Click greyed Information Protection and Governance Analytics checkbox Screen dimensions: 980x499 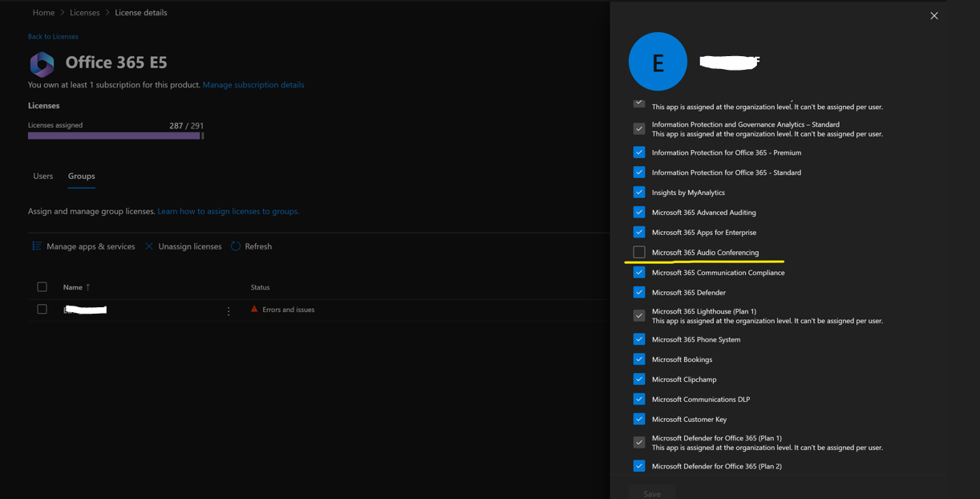pyautogui.click(x=639, y=128)
